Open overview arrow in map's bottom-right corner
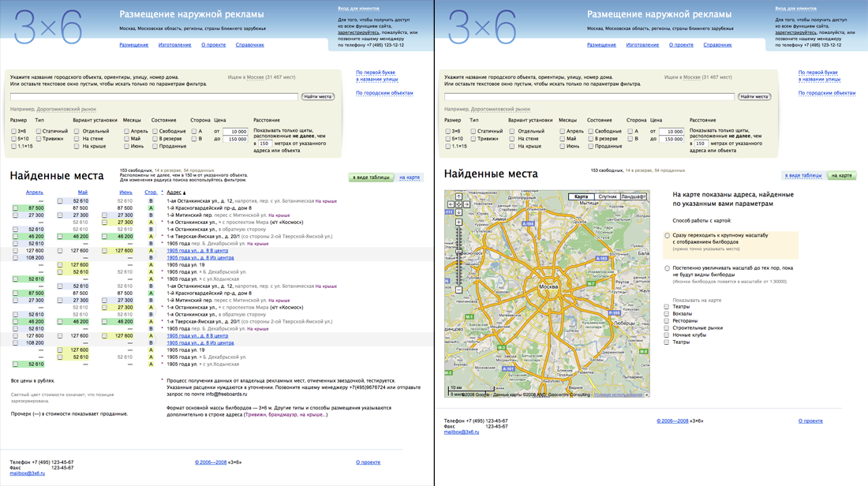 [x=645, y=394]
